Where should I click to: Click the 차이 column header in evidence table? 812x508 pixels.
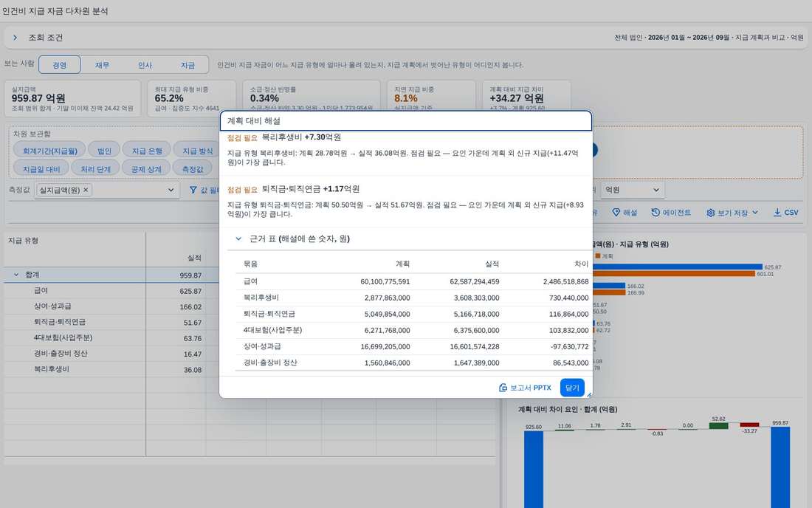point(582,264)
